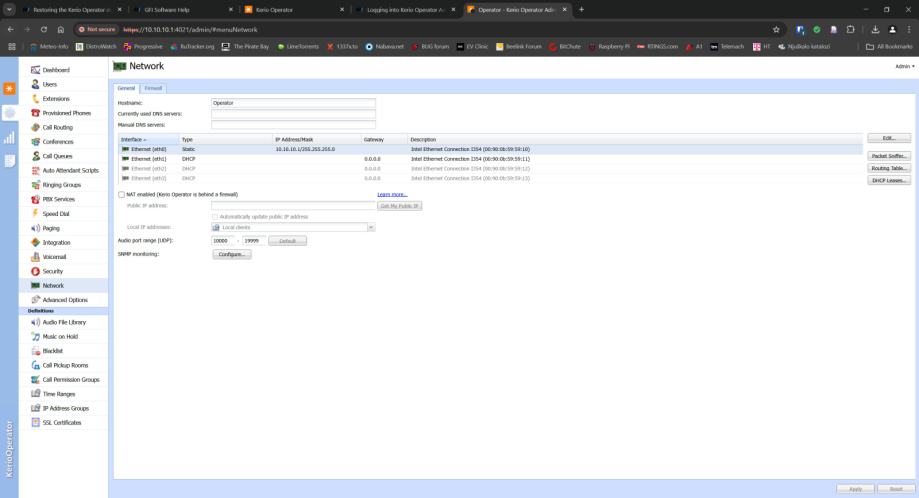Select the Ethernet (eth1) interface row
919x498 pixels.
(x=490, y=159)
